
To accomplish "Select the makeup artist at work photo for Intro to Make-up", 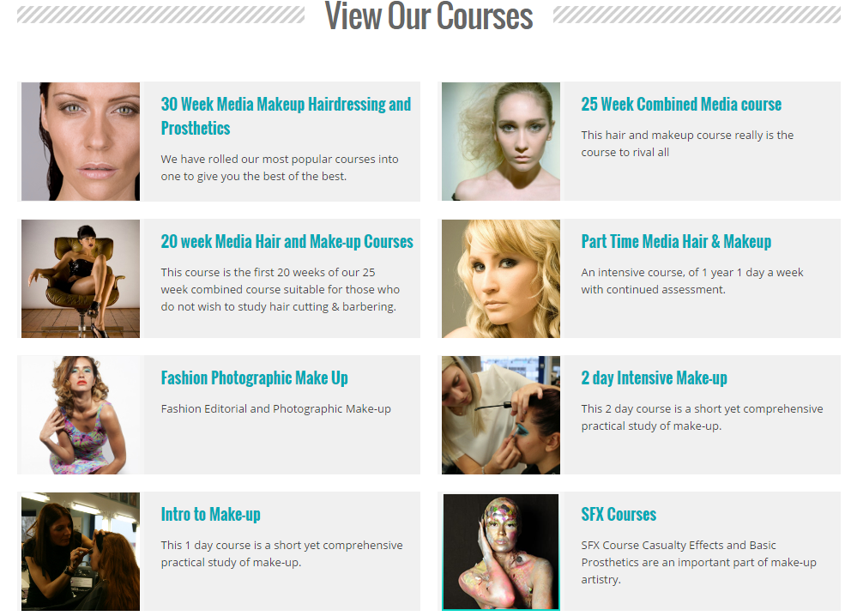I will point(81,552).
